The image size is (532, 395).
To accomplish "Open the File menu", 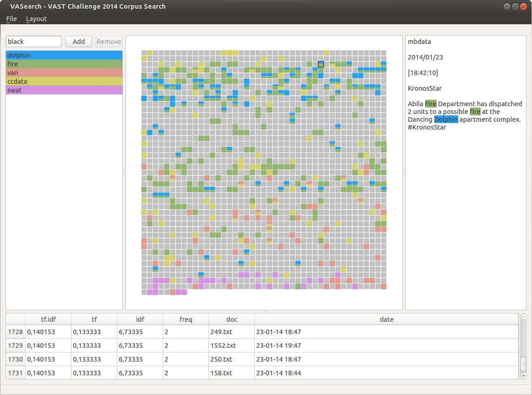I will click(x=11, y=19).
